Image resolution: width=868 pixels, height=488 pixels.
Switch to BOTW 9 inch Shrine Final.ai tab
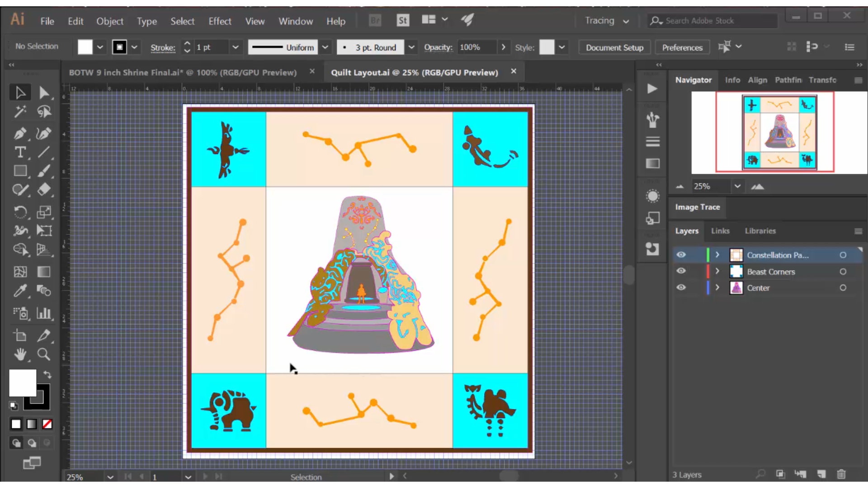tap(183, 72)
